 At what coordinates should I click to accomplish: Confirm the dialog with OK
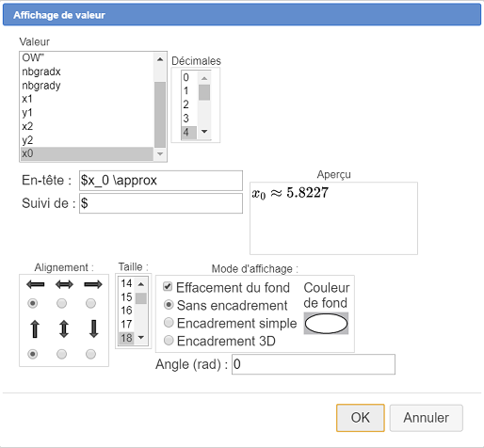click(x=361, y=418)
